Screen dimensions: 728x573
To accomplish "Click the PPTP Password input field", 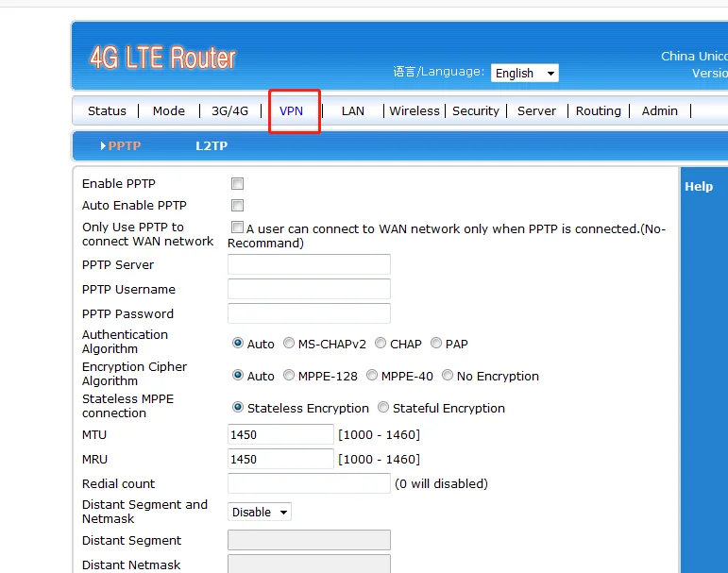I will [x=309, y=313].
